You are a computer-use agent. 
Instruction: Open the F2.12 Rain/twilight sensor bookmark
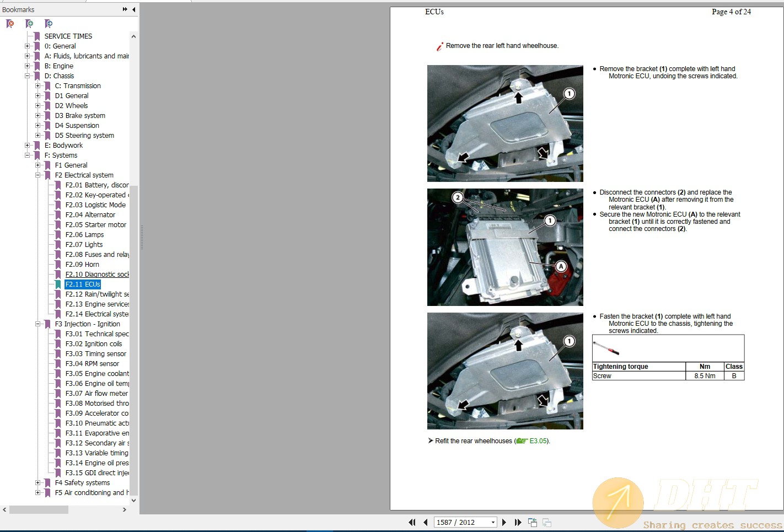[x=97, y=294]
